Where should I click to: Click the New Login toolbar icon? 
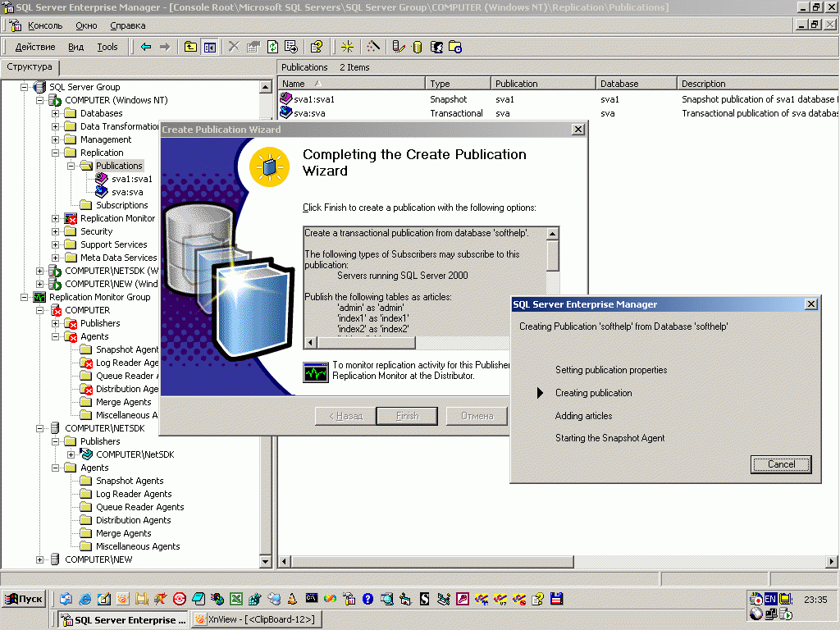[x=436, y=47]
